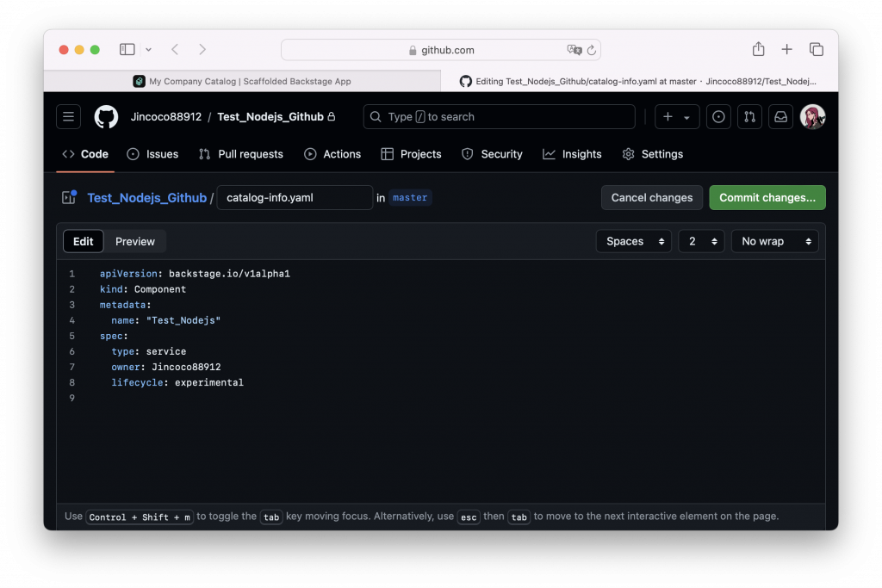Viewport: 882px width, 588px height.
Task: Go forward with Safari forward arrow
Action: coord(202,49)
